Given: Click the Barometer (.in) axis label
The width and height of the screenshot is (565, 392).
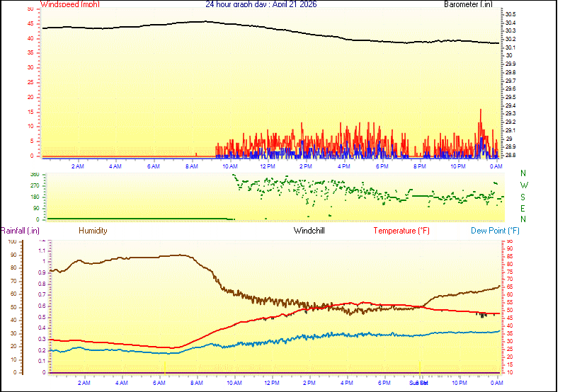Looking at the screenshot, I should coord(468,4).
